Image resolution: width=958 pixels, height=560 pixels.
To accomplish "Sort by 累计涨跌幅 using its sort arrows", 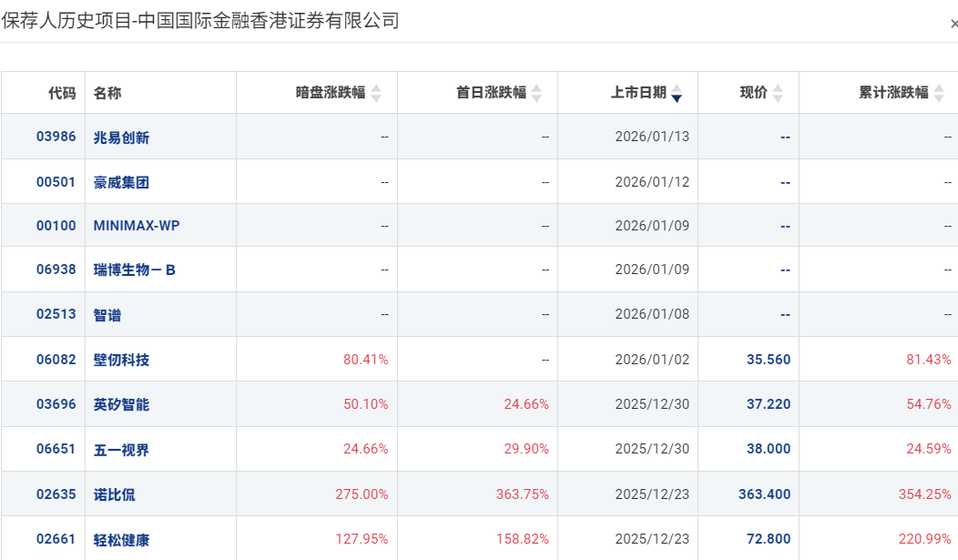I will coord(939,93).
